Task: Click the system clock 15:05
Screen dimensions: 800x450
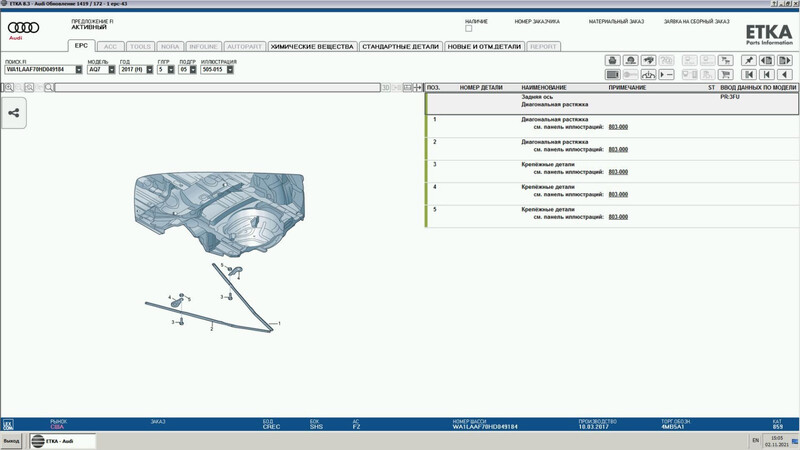Action: click(x=777, y=438)
